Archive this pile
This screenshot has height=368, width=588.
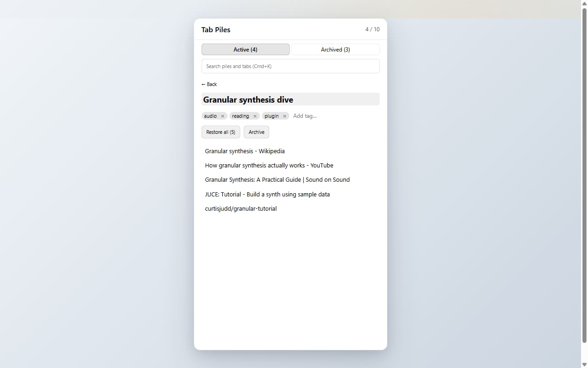(x=256, y=132)
